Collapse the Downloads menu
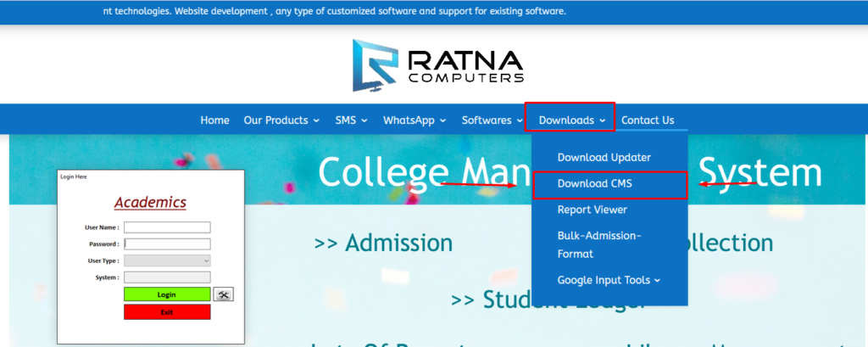The image size is (868, 347). tap(571, 120)
